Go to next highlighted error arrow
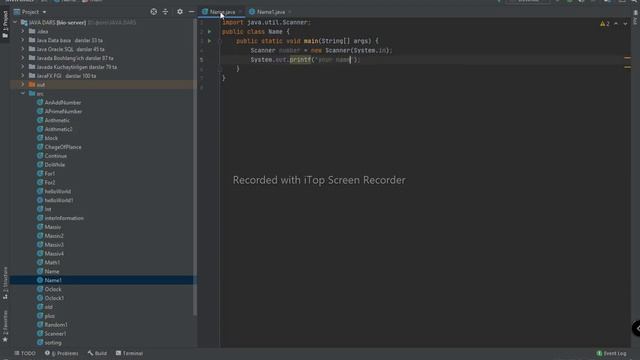Image resolution: width=640 pixels, height=360 pixels. click(625, 24)
